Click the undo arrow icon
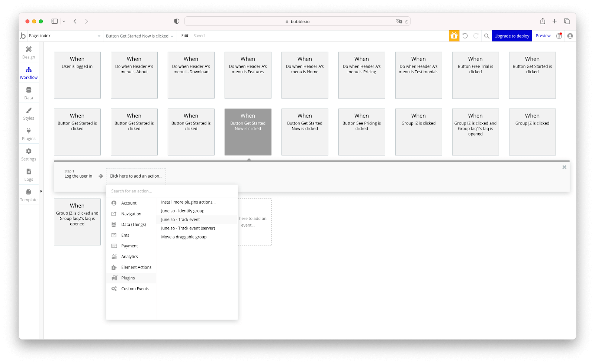Screen dimensions: 595x364 pyautogui.click(x=466, y=36)
